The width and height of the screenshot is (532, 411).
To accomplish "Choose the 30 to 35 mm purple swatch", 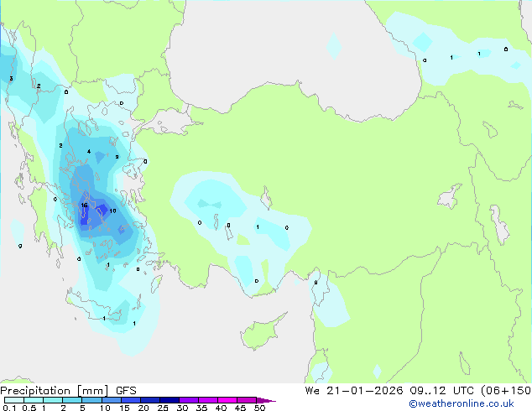I will point(188,400).
